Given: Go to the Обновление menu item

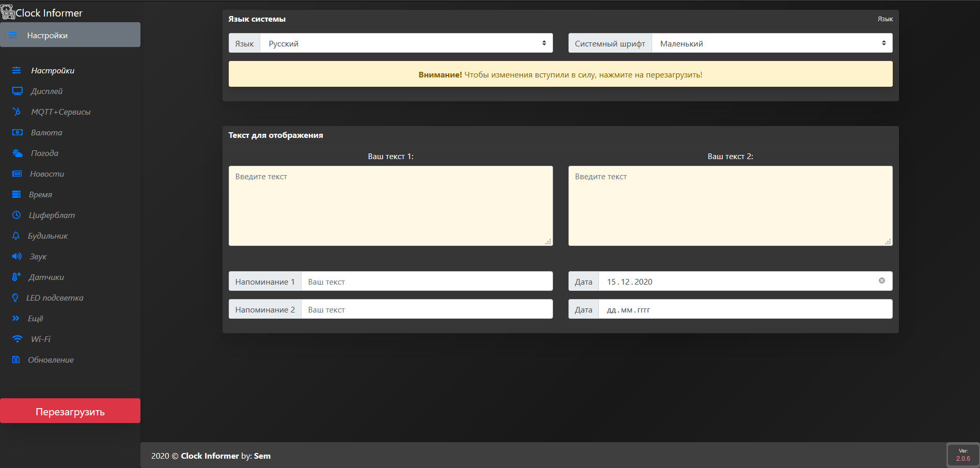Looking at the screenshot, I should point(51,360).
